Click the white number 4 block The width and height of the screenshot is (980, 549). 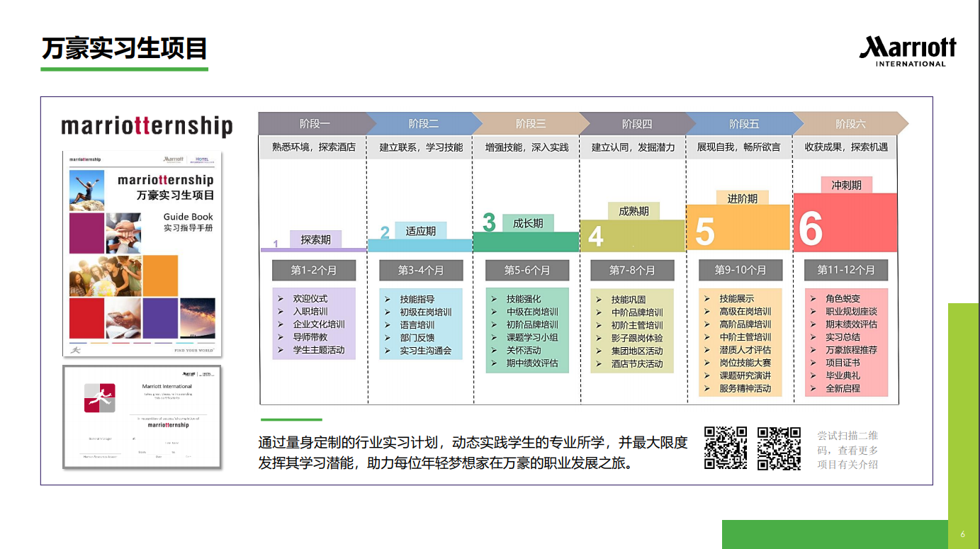[596, 237]
